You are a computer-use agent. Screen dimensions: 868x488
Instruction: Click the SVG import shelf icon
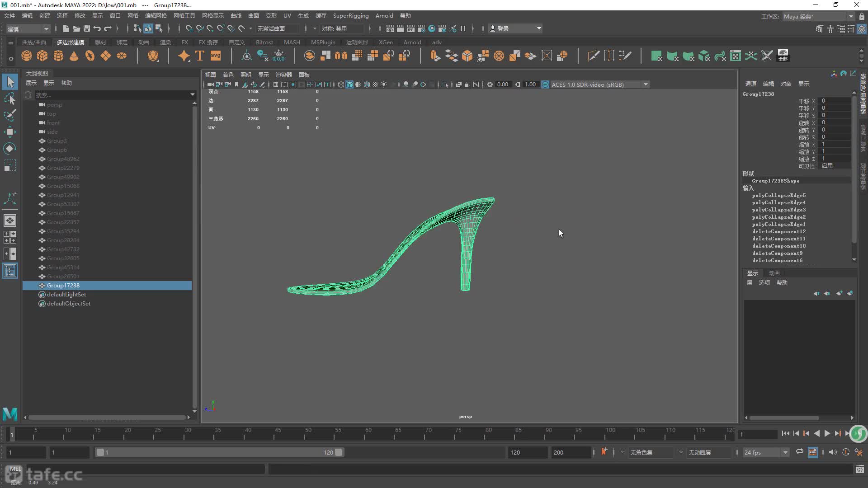216,56
